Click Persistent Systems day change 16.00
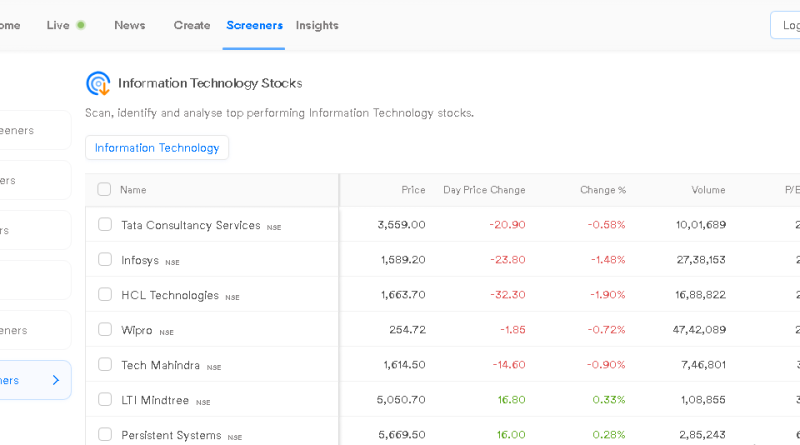Screen dimensions: 800x445 [x=511, y=435]
